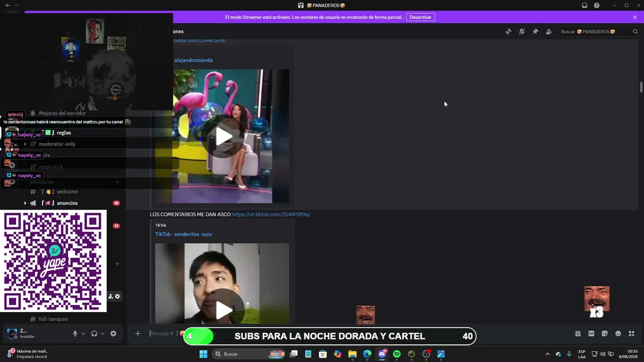Open pinned messages pin icon

(x=535, y=32)
